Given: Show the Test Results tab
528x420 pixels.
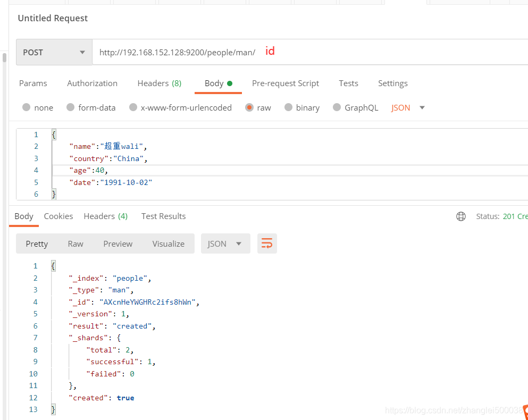Looking at the screenshot, I should (163, 216).
